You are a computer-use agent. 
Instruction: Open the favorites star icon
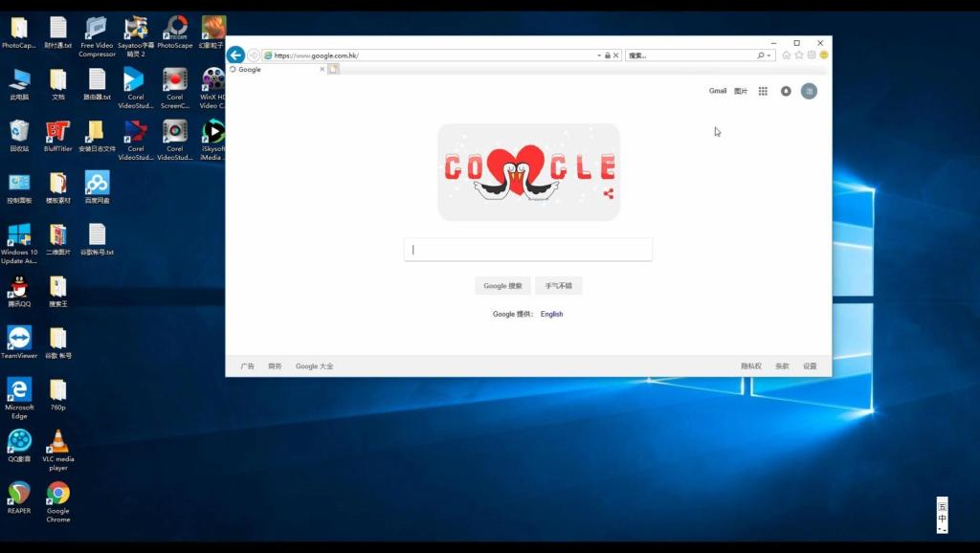pos(799,55)
